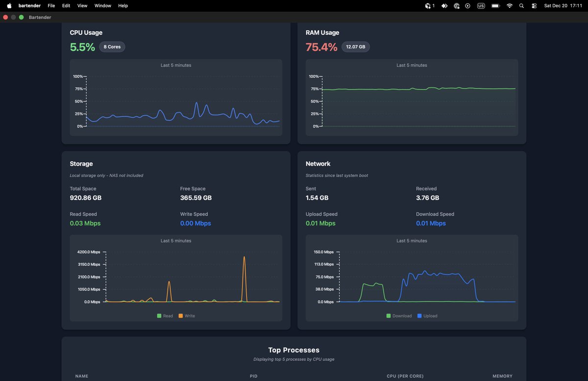Click the circular lock status icon in menu bar
Viewport: 588px width, 381px height.
tap(457, 6)
